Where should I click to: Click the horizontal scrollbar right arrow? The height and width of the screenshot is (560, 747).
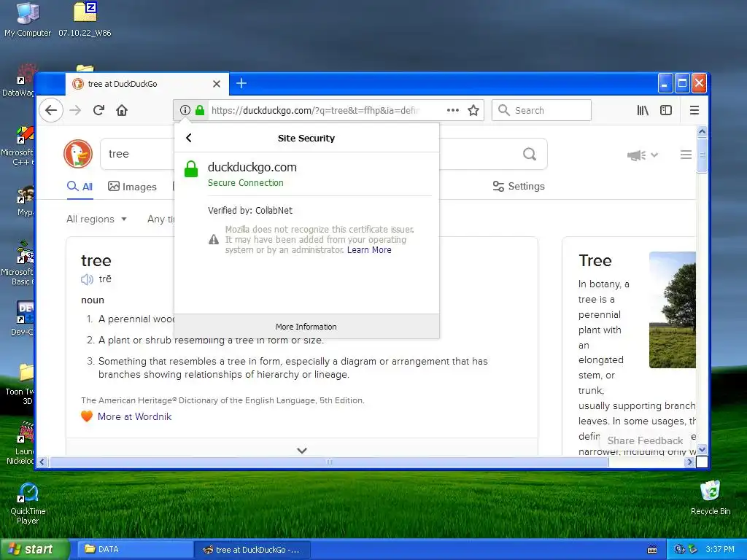coord(689,462)
